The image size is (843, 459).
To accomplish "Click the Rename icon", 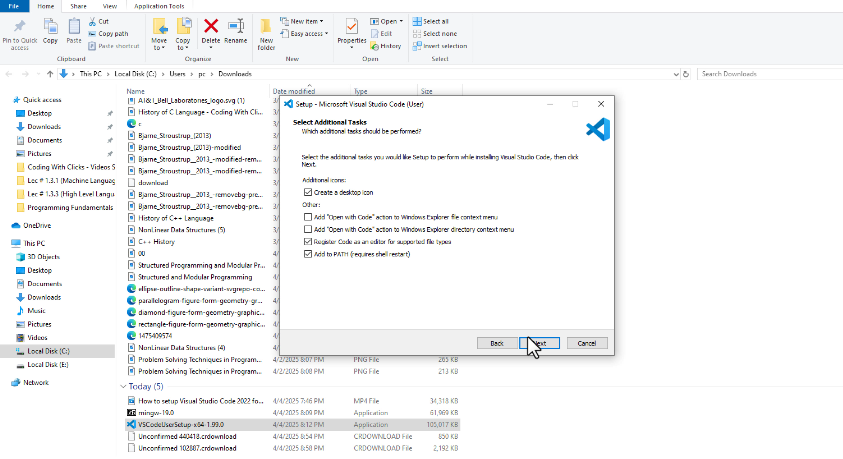I will [235, 26].
